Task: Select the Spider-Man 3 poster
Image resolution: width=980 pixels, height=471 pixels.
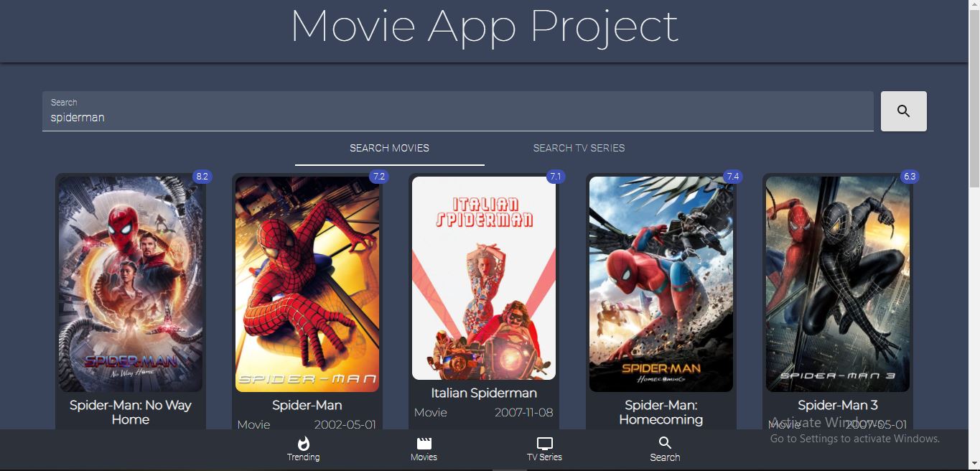Action: pyautogui.click(x=837, y=284)
